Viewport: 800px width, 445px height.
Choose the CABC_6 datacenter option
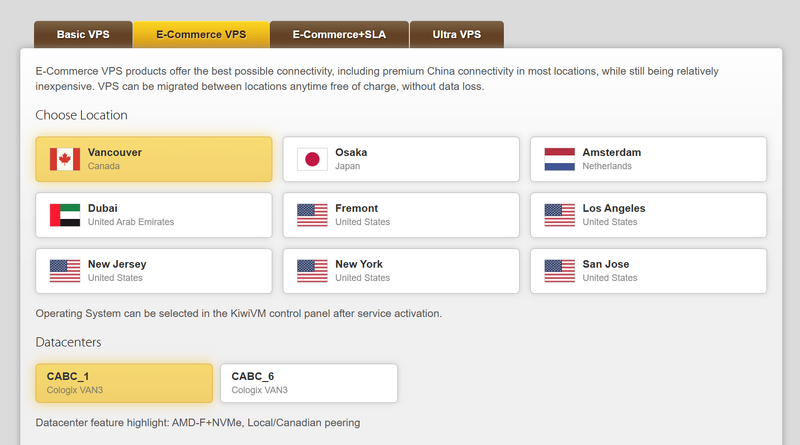pos(309,383)
